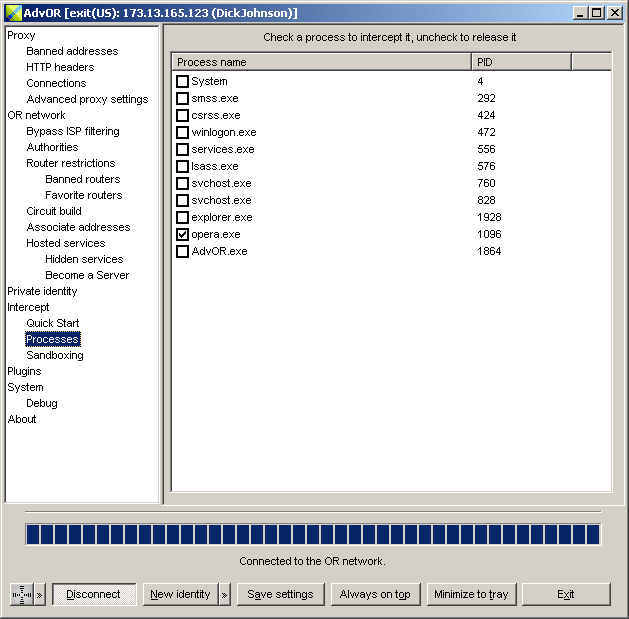Open Sandboxing page

(55, 355)
